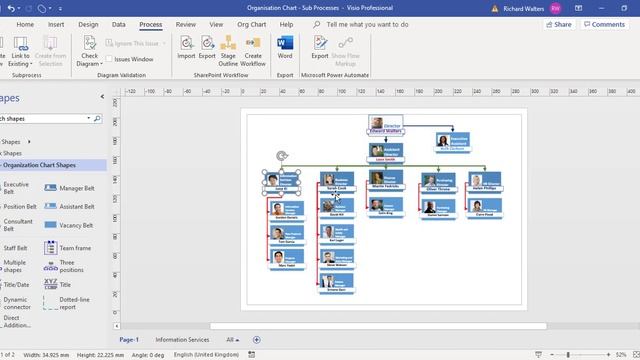Click zoom out minus button

(552, 355)
